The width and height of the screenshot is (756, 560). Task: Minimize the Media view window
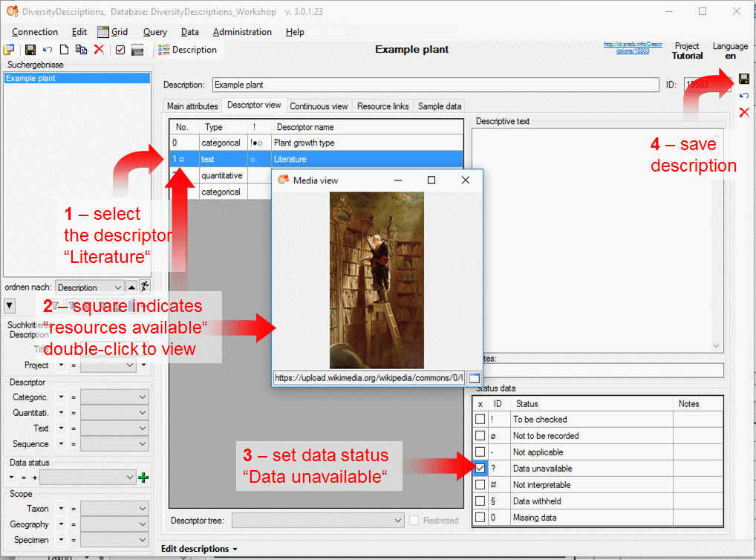(398, 180)
